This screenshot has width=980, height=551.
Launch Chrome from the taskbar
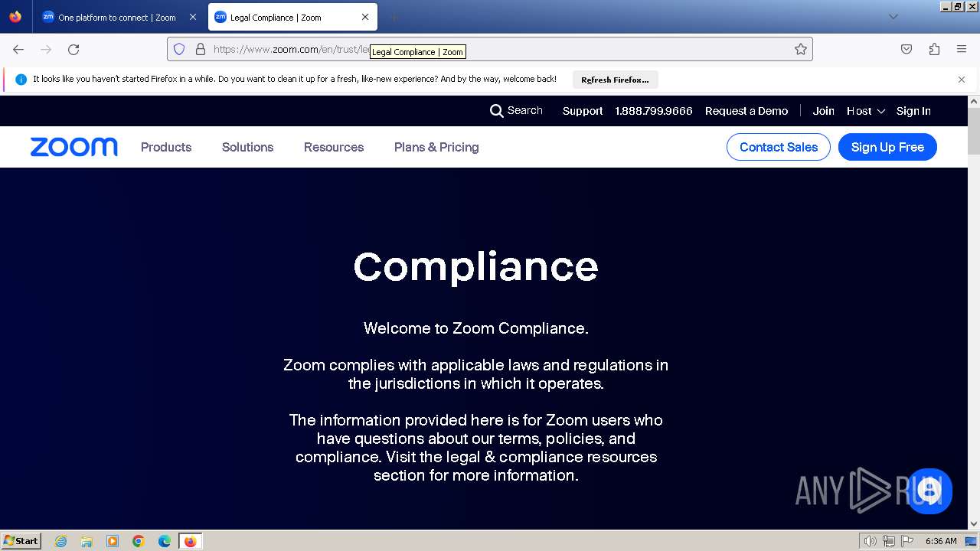(139, 541)
